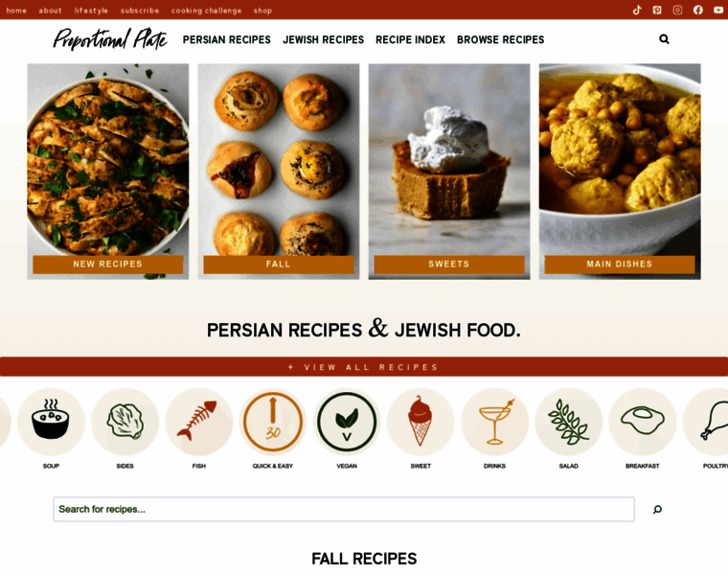728x575 pixels.
Task: Select the Fish category icon
Action: 198,422
